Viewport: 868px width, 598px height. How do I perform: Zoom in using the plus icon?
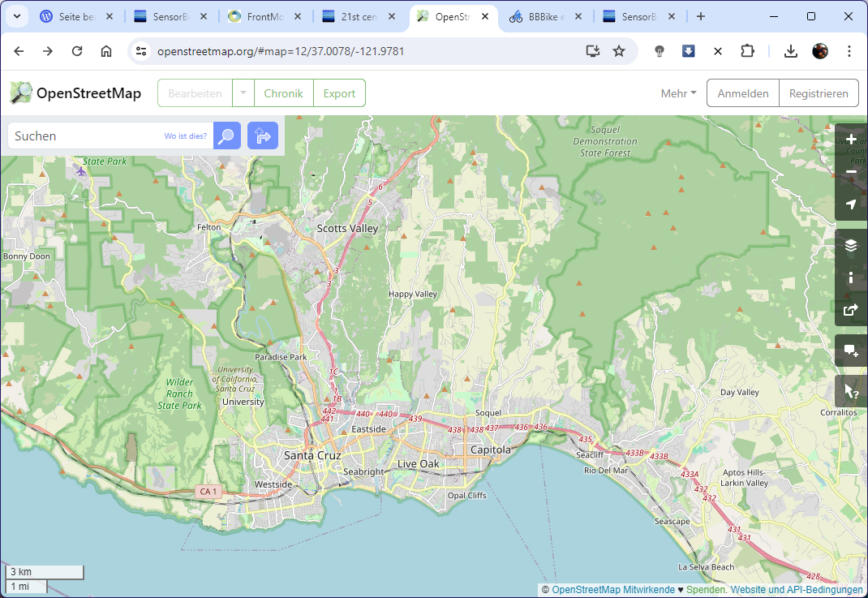(850, 139)
